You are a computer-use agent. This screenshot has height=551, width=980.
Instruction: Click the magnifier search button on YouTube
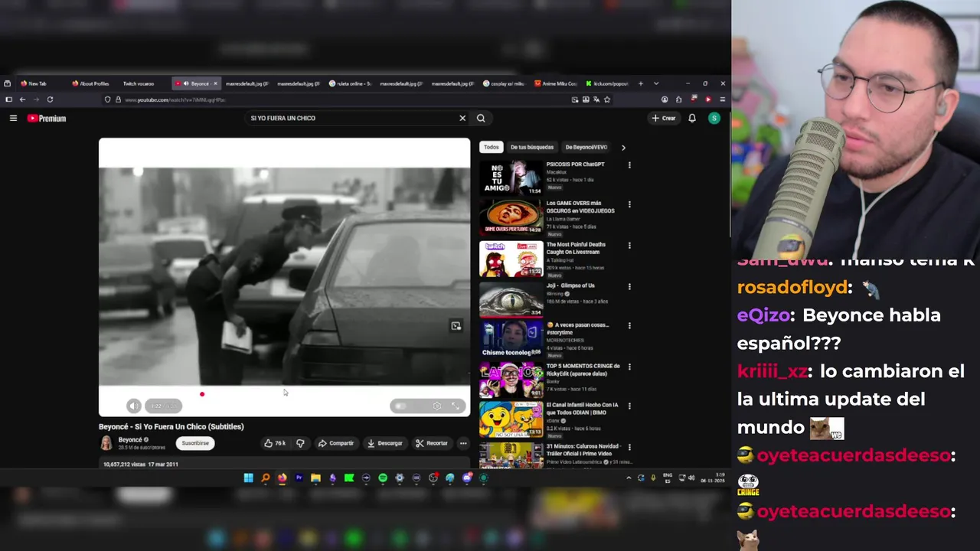[x=481, y=118]
